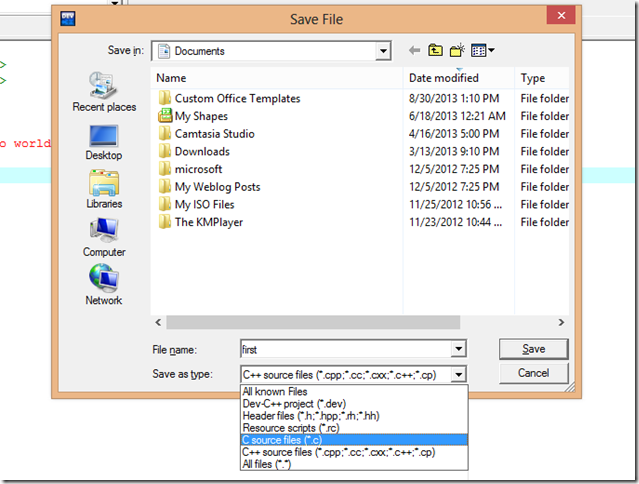Image resolution: width=639 pixels, height=484 pixels.
Task: Select date 3/13/2013 9:10 PM cell
Action: coord(454,151)
